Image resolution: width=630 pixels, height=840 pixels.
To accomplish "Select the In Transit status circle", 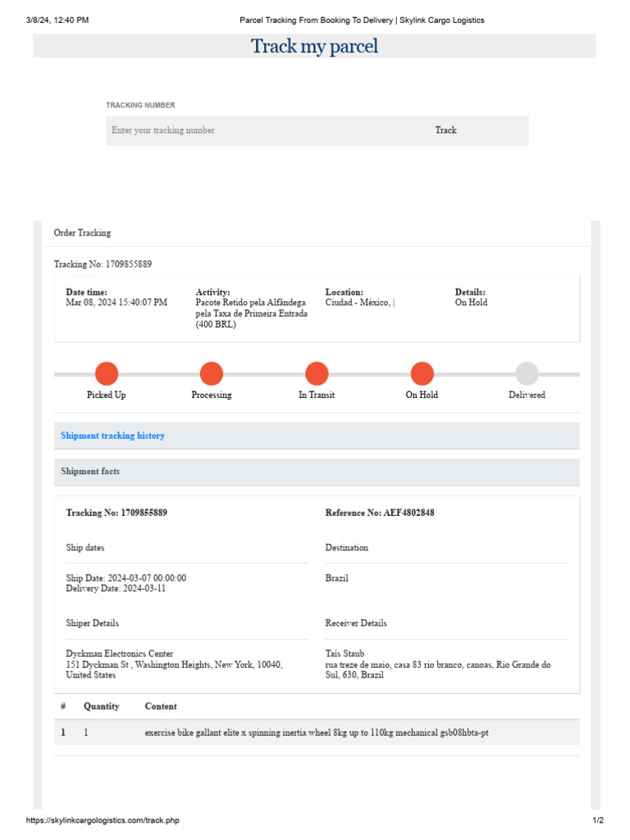I will pyautogui.click(x=317, y=374).
